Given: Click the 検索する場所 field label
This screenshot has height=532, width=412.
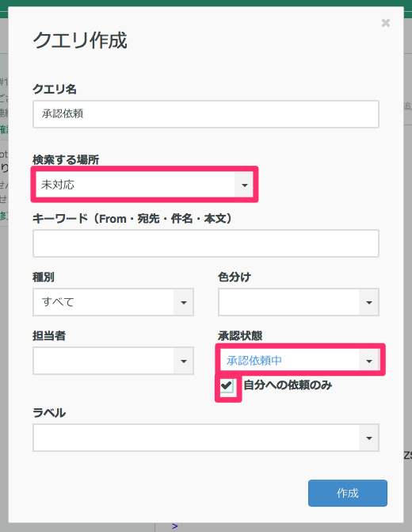Looking at the screenshot, I should coord(66,159).
